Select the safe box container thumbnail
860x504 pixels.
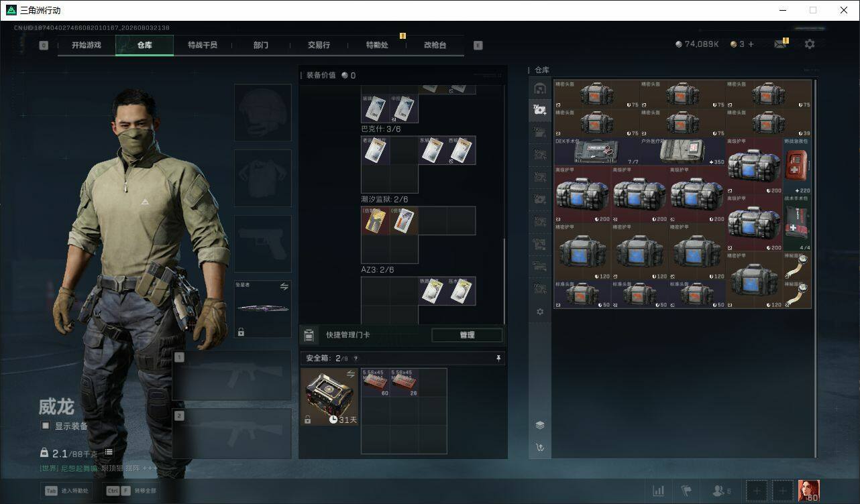click(x=329, y=396)
